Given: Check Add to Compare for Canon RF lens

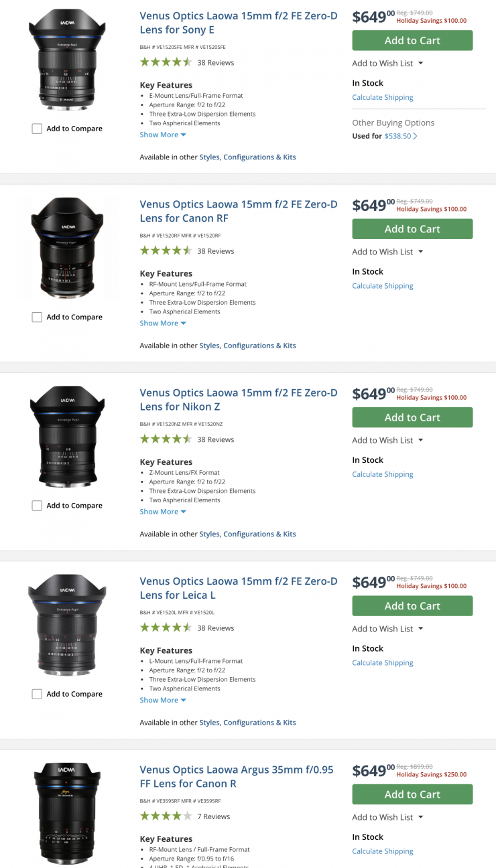Looking at the screenshot, I should [38, 317].
